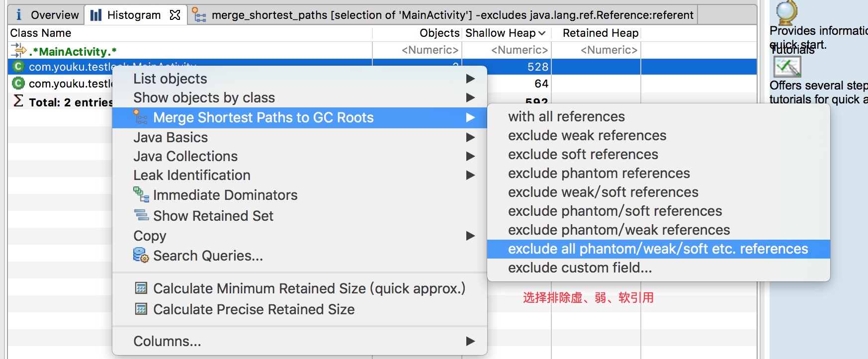
Task: Sort by the Class Name column header
Action: click(x=190, y=33)
